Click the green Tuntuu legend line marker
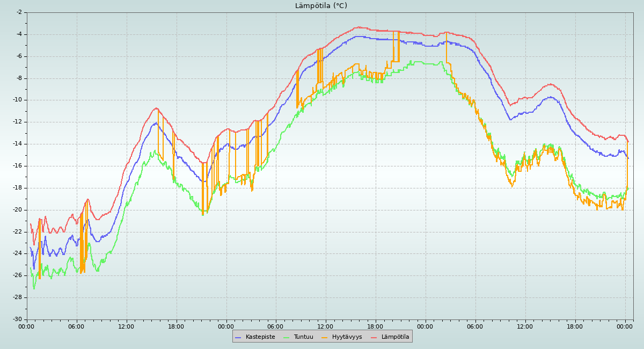644x349 pixels. click(x=286, y=337)
